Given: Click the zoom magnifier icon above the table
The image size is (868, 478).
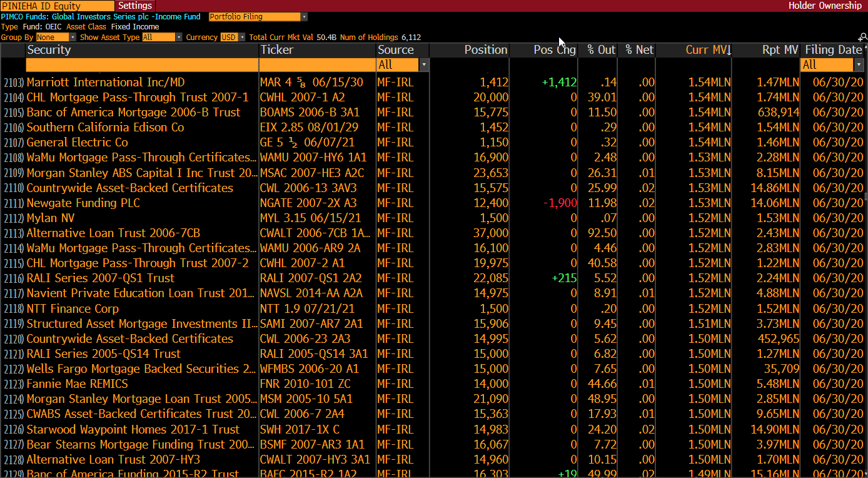Looking at the screenshot, I should pyautogui.click(x=862, y=38).
